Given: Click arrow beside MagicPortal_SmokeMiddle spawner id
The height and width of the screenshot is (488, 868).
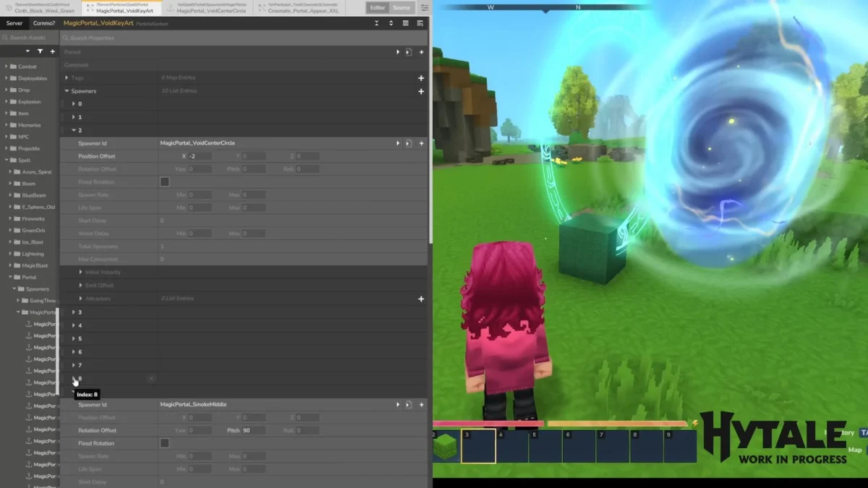Looking at the screenshot, I should [397, 405].
